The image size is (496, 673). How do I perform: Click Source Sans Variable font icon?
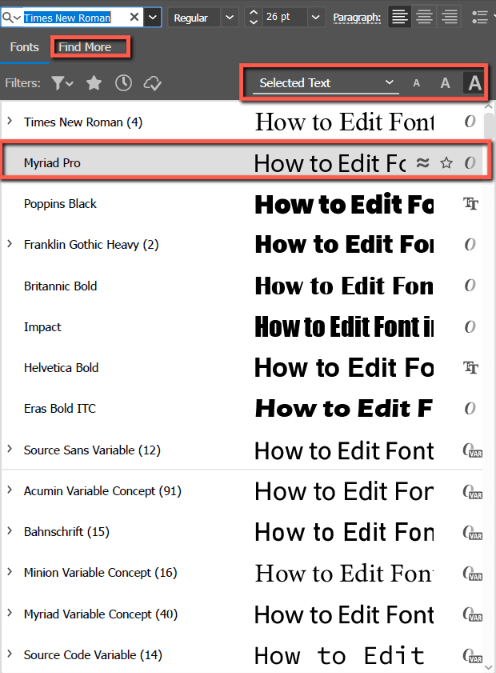tap(472, 450)
